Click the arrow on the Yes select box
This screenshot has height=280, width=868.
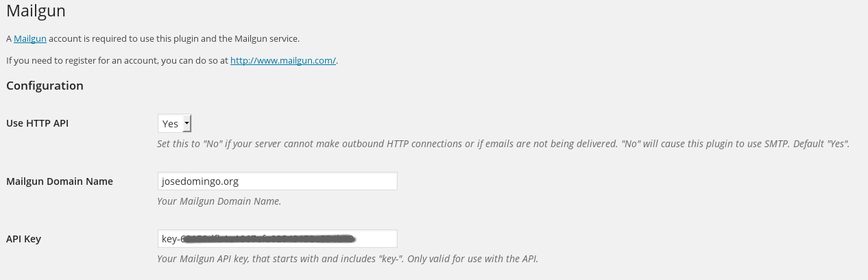[x=186, y=123]
